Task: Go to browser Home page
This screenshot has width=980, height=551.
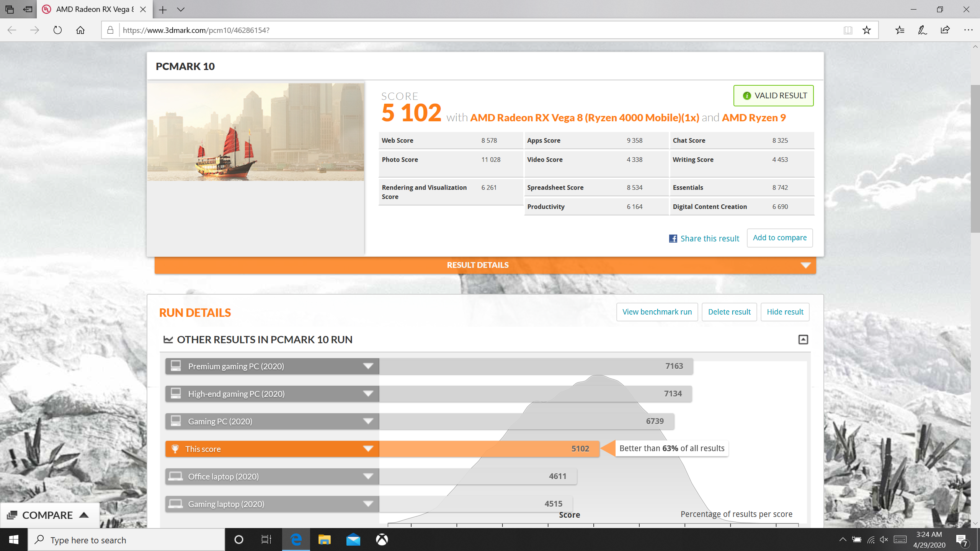Action: (x=80, y=30)
